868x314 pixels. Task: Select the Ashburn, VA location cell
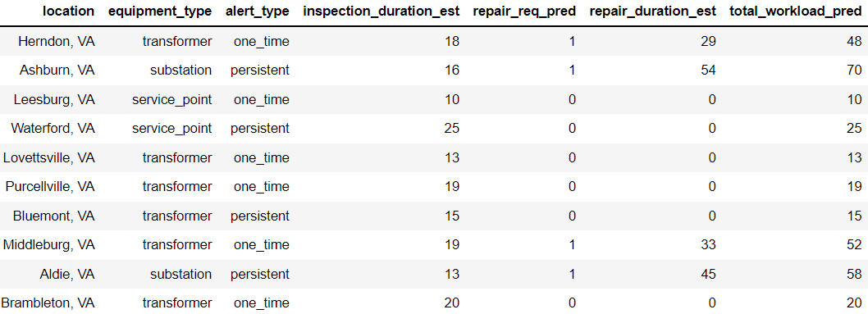(57, 71)
